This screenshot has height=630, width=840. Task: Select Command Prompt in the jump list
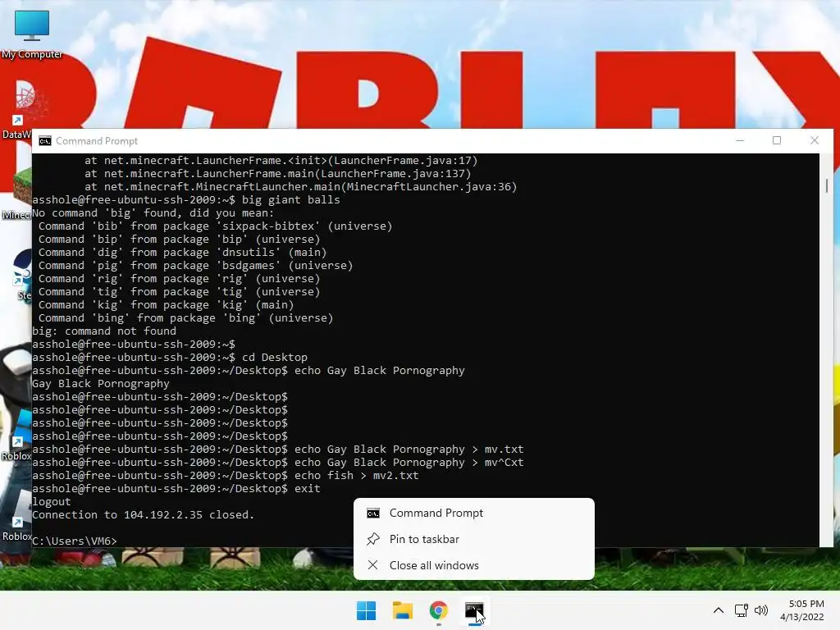click(x=474, y=514)
